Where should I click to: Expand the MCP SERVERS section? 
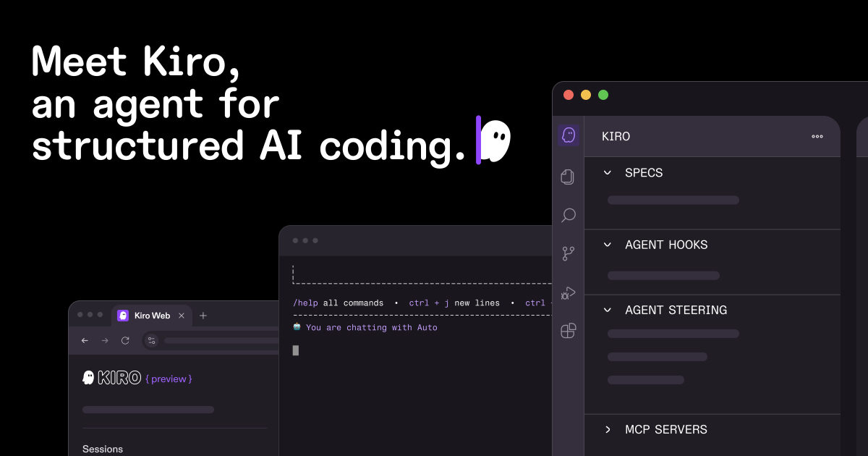608,429
